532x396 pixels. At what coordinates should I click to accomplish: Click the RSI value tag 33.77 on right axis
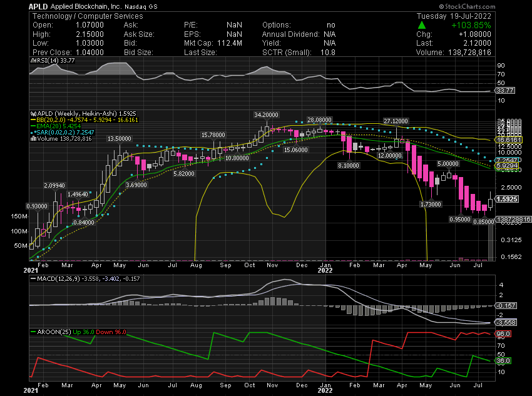[505, 91]
